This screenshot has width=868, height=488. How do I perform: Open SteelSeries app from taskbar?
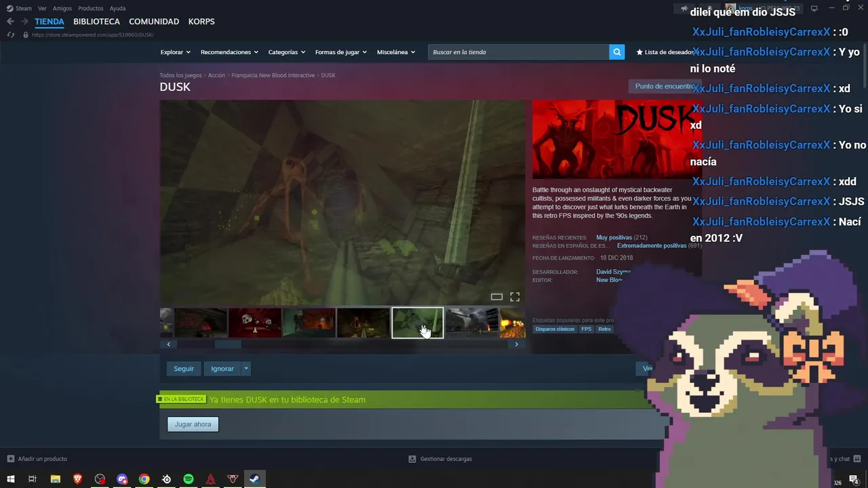[166, 479]
